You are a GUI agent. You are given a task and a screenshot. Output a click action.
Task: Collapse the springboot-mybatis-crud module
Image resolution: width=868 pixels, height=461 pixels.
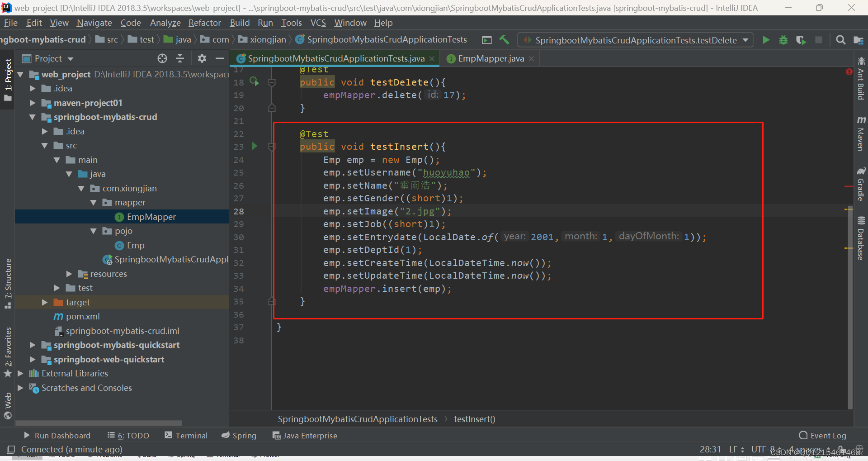pos(32,117)
